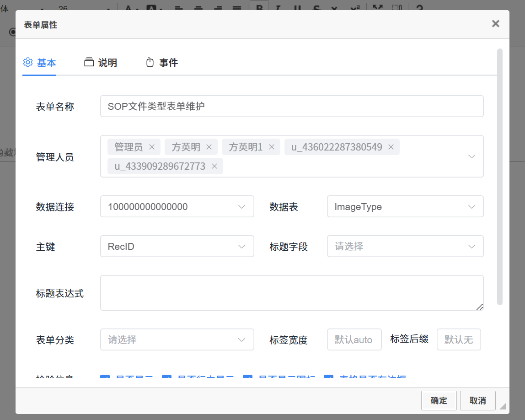Switch to the 说明 tab
The width and height of the screenshot is (525, 420).
[x=101, y=63]
